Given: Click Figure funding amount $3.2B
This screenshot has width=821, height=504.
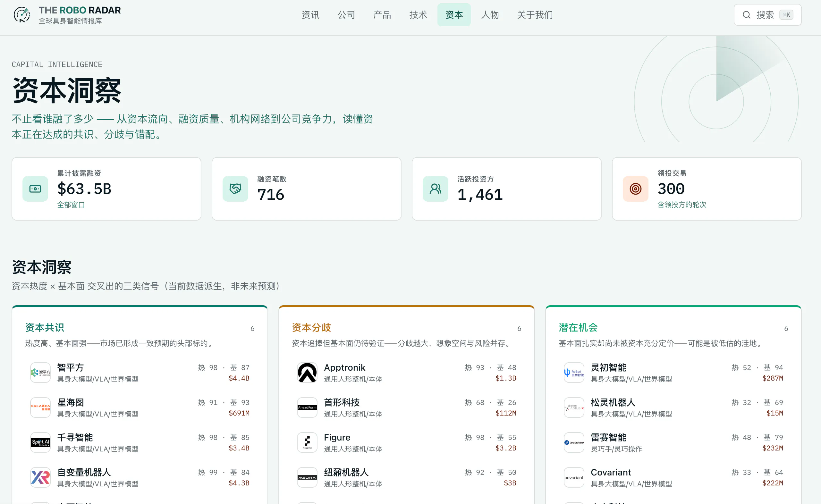Looking at the screenshot, I should pyautogui.click(x=506, y=448).
